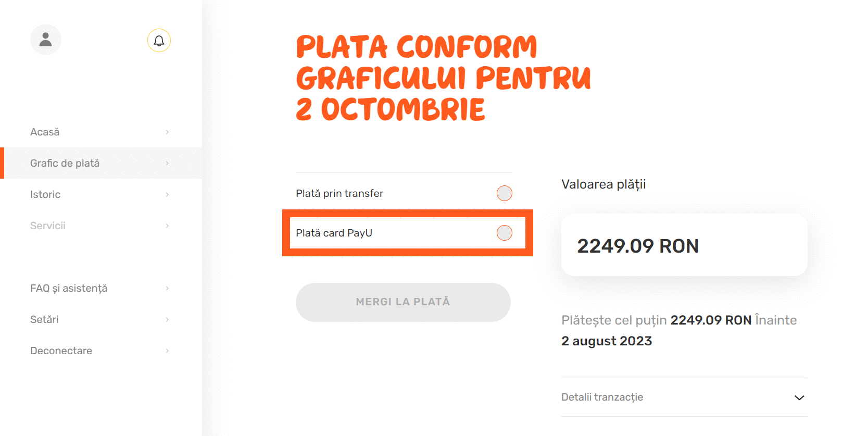Click the Deconectare arrow icon
This screenshot has height=436, width=868.
click(167, 351)
